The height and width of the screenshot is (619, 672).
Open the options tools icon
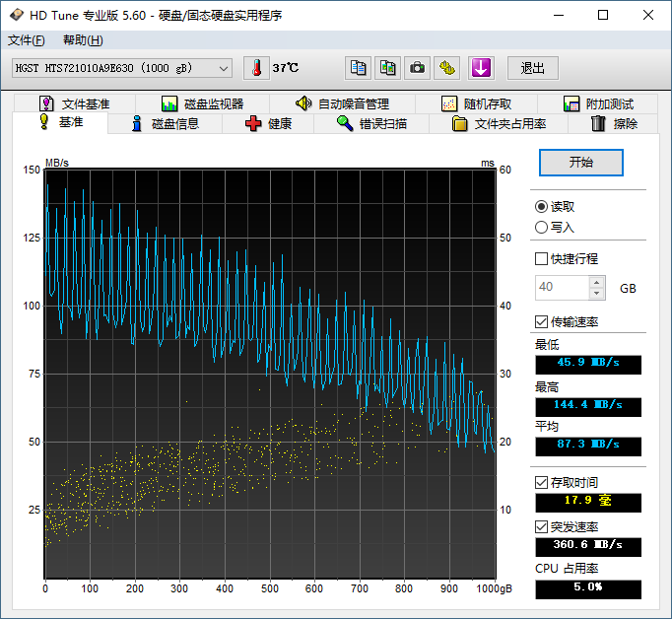448,68
